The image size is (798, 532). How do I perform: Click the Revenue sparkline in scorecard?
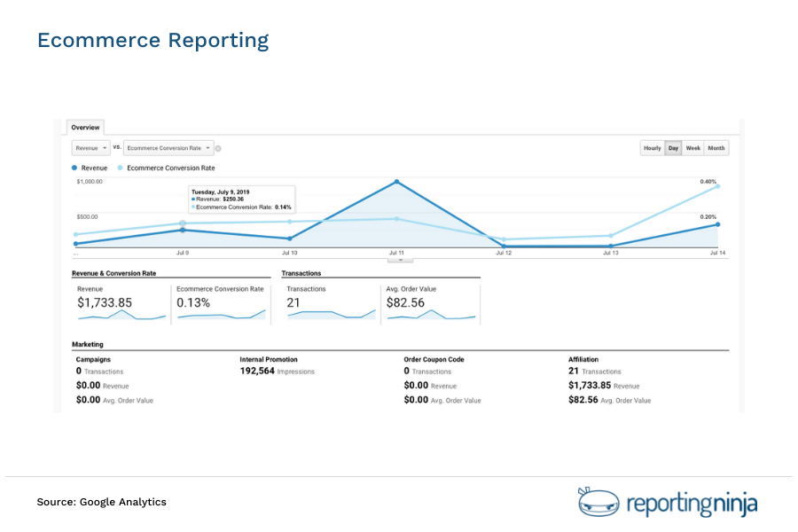coord(121,315)
